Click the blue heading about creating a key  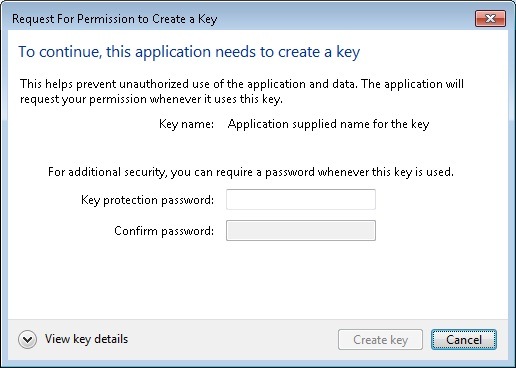[x=189, y=52]
